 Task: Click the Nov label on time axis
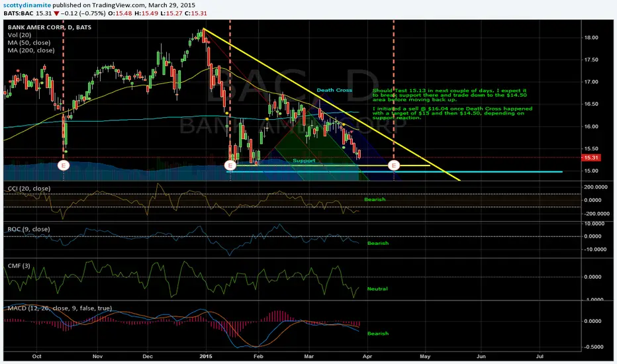click(x=97, y=356)
